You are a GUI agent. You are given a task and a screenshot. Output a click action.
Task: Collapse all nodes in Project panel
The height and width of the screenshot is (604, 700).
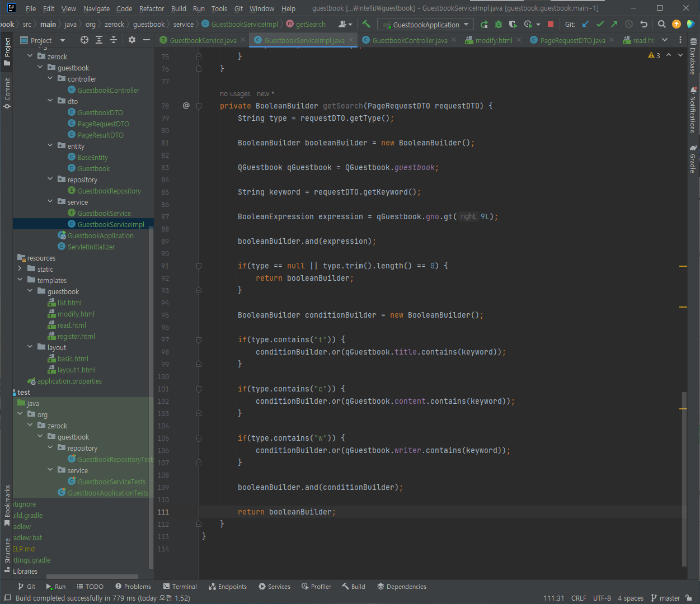tap(114, 40)
